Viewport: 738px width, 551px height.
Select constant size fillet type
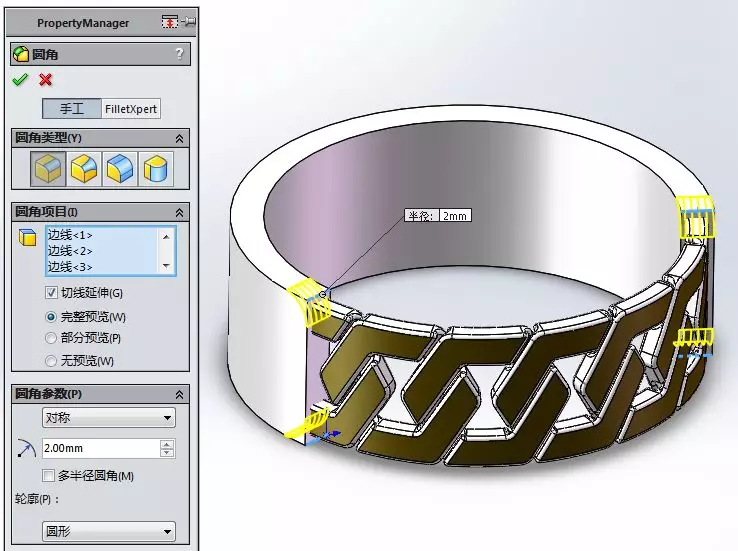(x=48, y=169)
